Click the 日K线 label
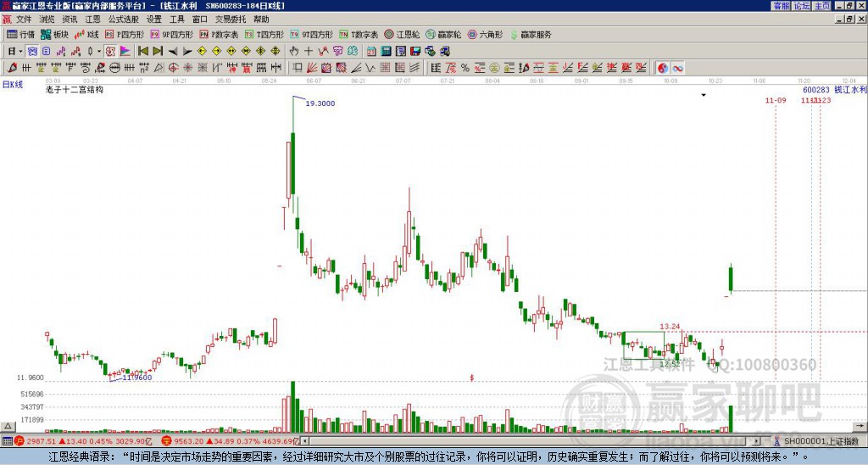Viewport: 868px width, 465px height. tap(12, 85)
